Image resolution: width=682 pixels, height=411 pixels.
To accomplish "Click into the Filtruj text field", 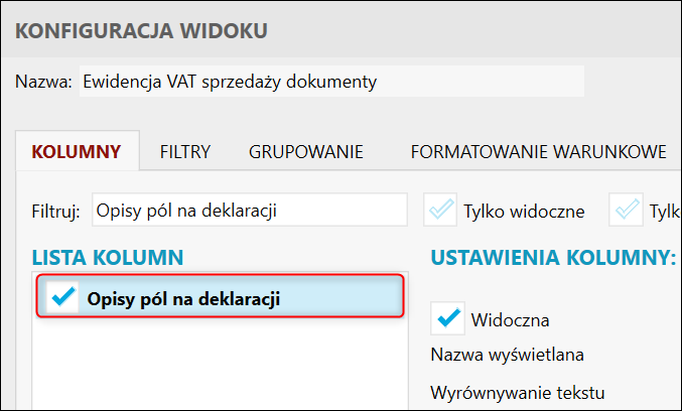I will click(250, 210).
